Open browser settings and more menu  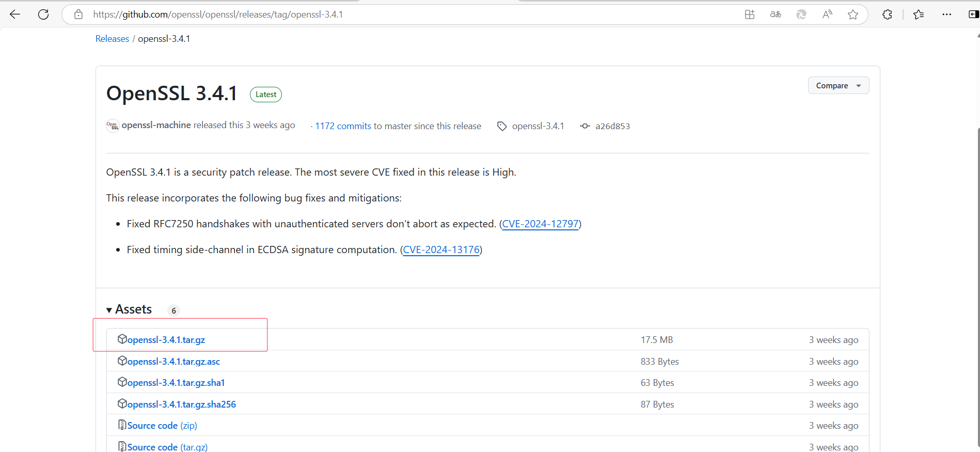946,14
